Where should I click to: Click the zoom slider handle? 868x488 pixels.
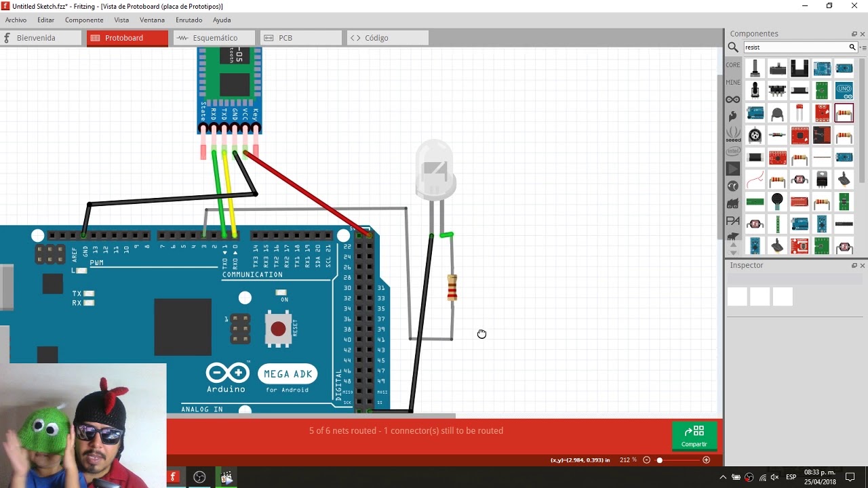[x=659, y=460]
